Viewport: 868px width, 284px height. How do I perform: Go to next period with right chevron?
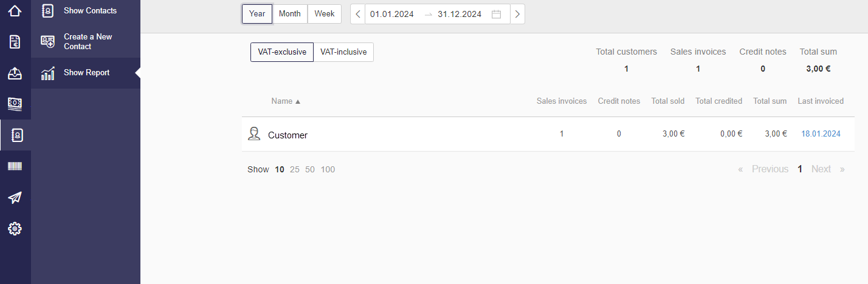(517, 14)
